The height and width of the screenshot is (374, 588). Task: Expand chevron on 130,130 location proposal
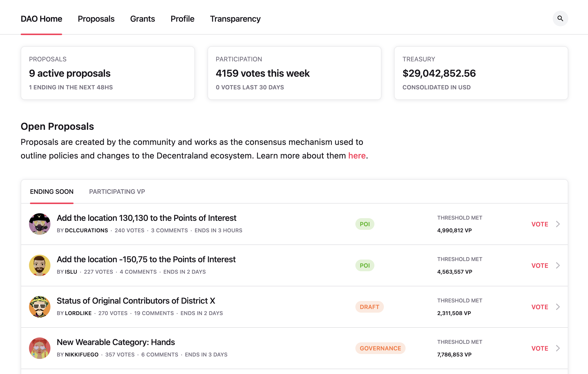pos(558,224)
